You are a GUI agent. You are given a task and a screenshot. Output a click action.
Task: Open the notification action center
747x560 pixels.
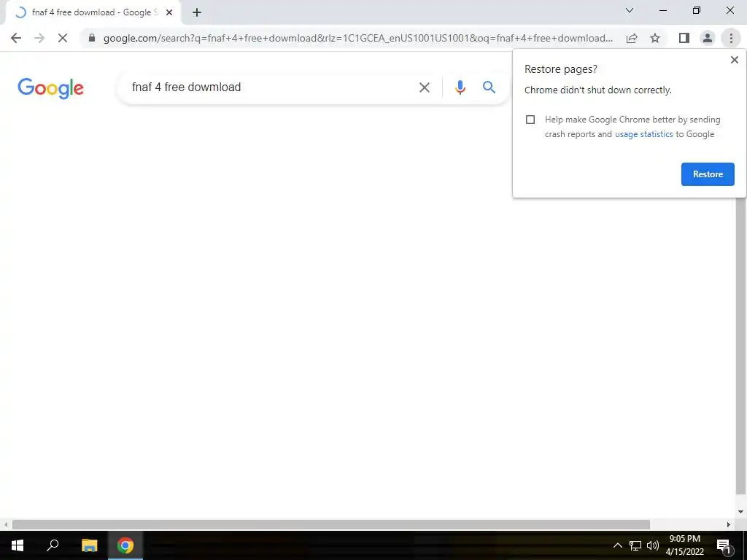pyautogui.click(x=724, y=545)
